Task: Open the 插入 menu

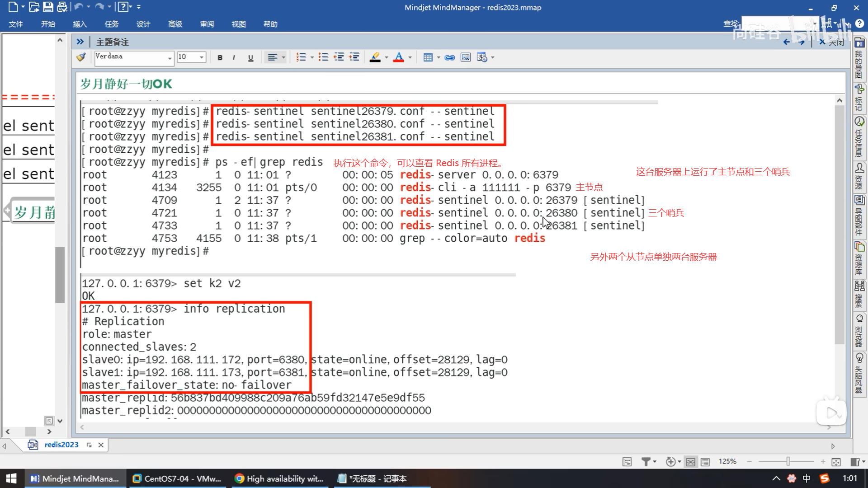Action: click(x=80, y=24)
